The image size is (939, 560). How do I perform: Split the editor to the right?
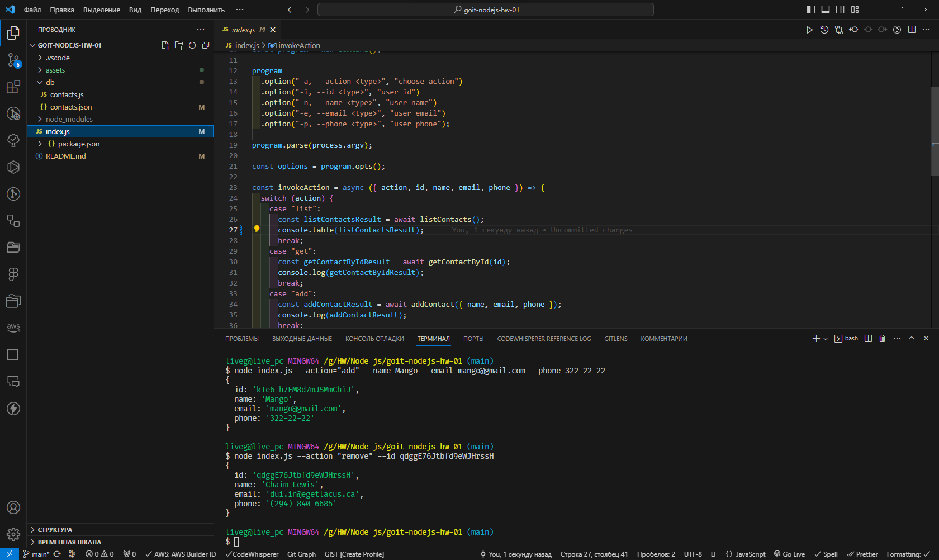pos(912,30)
